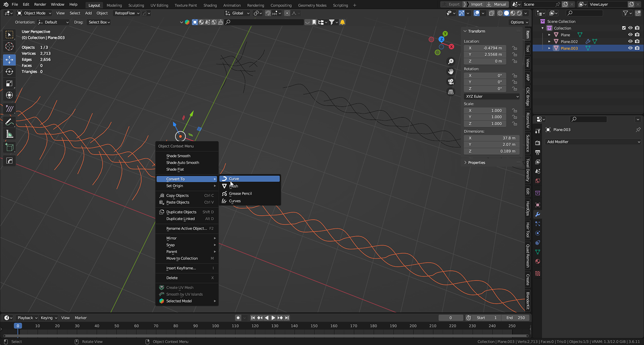
Task: Switch to the Sculpting workspace tab
Action: click(136, 5)
